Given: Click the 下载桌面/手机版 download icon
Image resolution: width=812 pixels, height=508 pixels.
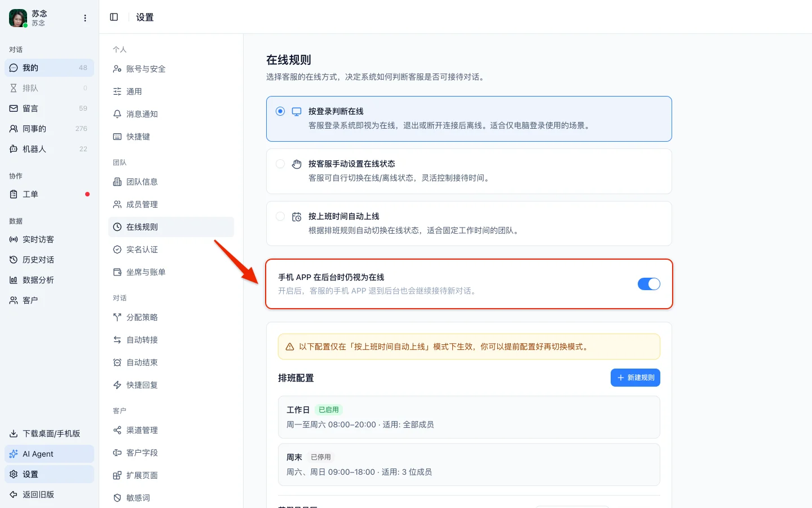Looking at the screenshot, I should (x=14, y=433).
